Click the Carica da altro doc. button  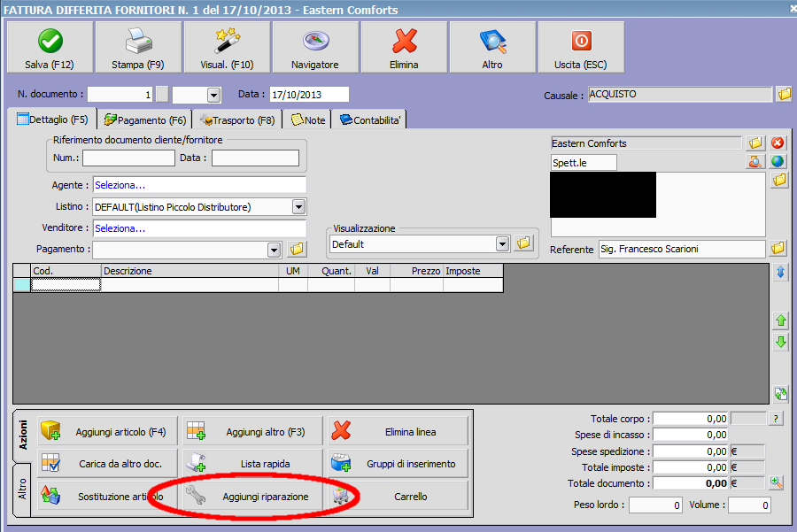108,464
